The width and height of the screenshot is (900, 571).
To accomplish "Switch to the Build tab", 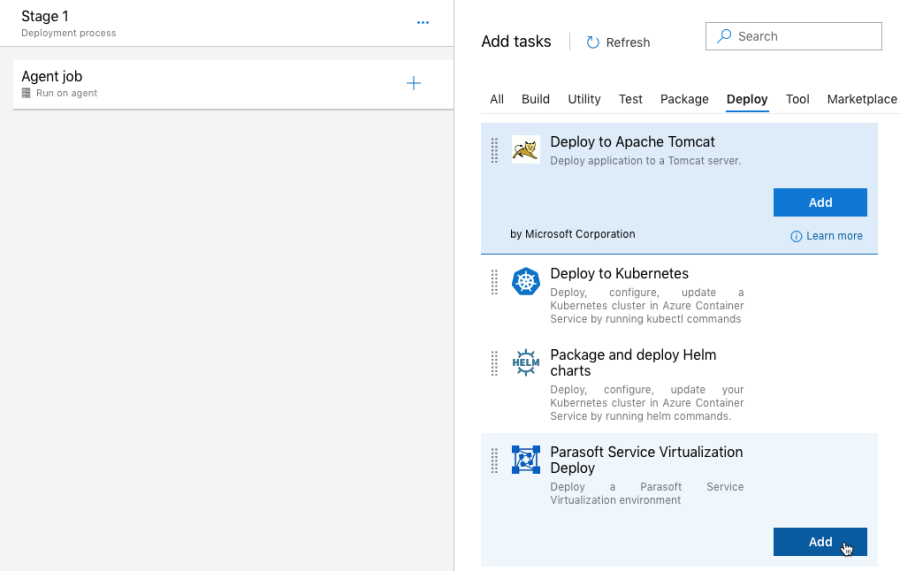I will pos(536,99).
